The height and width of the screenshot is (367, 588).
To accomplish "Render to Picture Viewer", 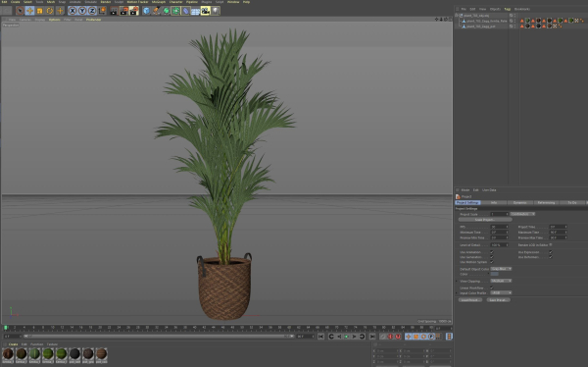I will tap(123, 11).
